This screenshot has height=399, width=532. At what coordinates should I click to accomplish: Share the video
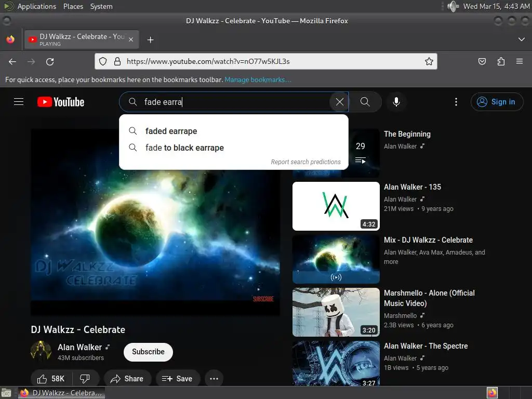(127, 379)
